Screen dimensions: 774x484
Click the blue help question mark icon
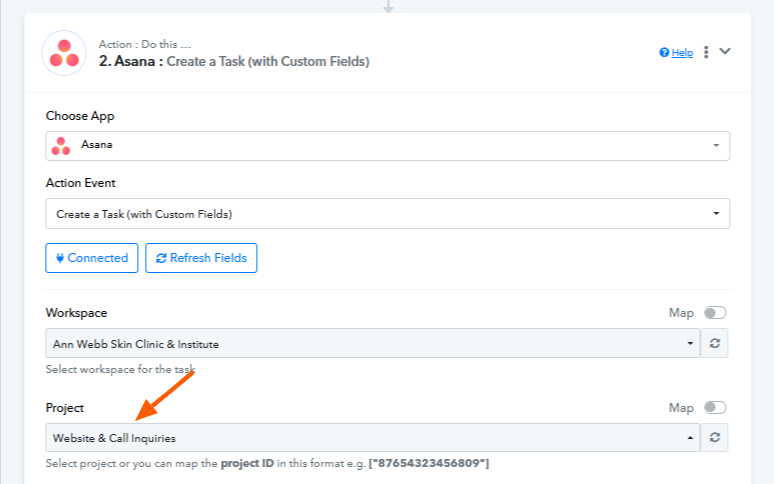664,53
